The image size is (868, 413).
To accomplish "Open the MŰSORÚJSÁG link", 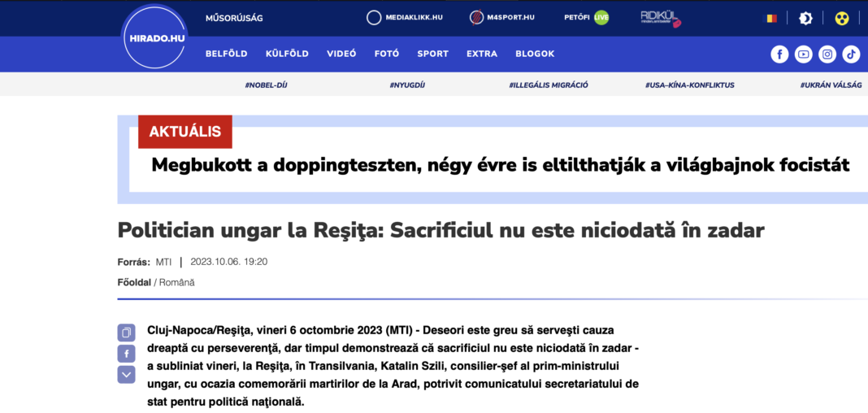I will 234,18.
